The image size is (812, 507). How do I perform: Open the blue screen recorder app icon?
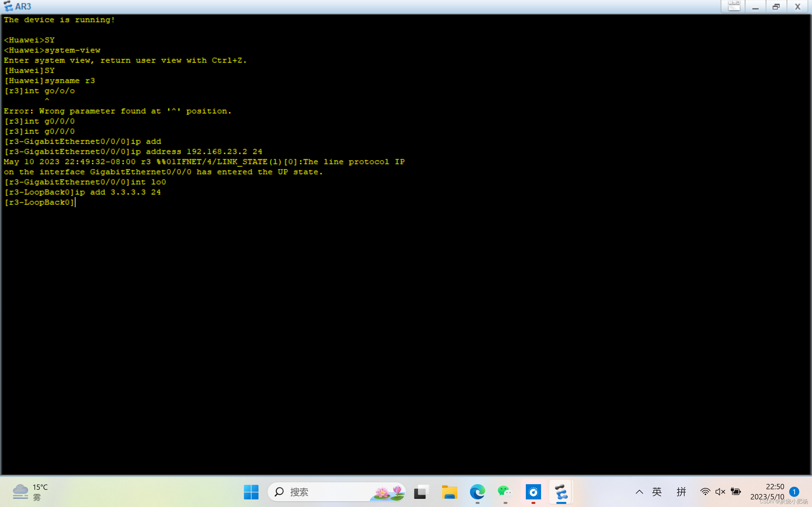point(533,492)
